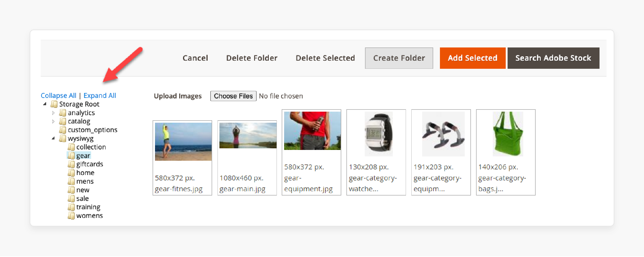
Task: Click the catalog folder icon
Action: point(63,121)
